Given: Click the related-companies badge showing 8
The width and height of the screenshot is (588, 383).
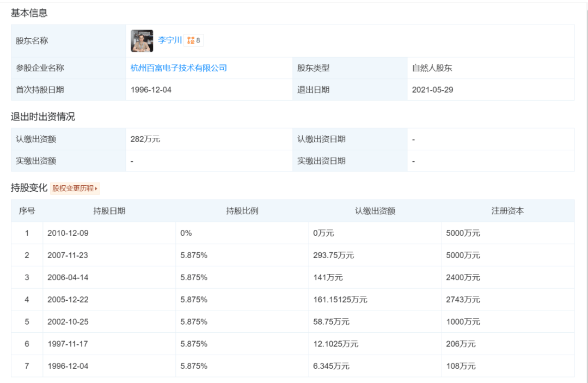Looking at the screenshot, I should [194, 40].
